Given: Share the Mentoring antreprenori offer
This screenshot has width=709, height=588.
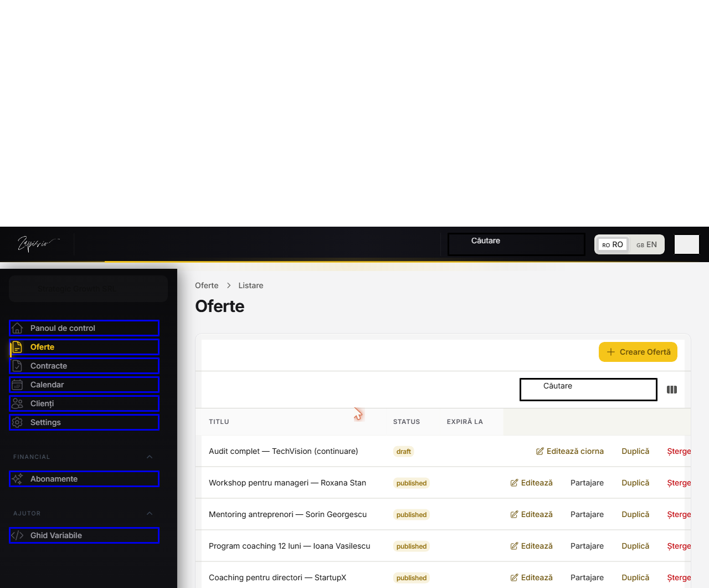Looking at the screenshot, I should click(x=587, y=514).
